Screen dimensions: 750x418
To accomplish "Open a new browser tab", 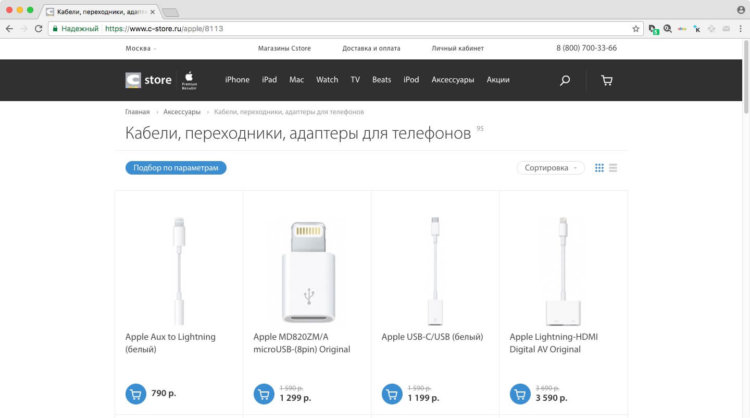I will [x=171, y=12].
